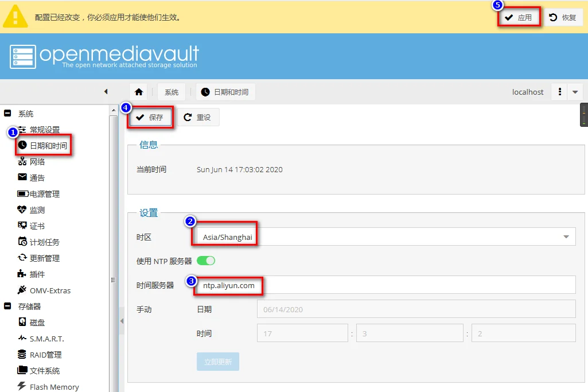The image size is (588, 392).
Task: Open the user menu dropdown arrow
Action: click(x=575, y=92)
